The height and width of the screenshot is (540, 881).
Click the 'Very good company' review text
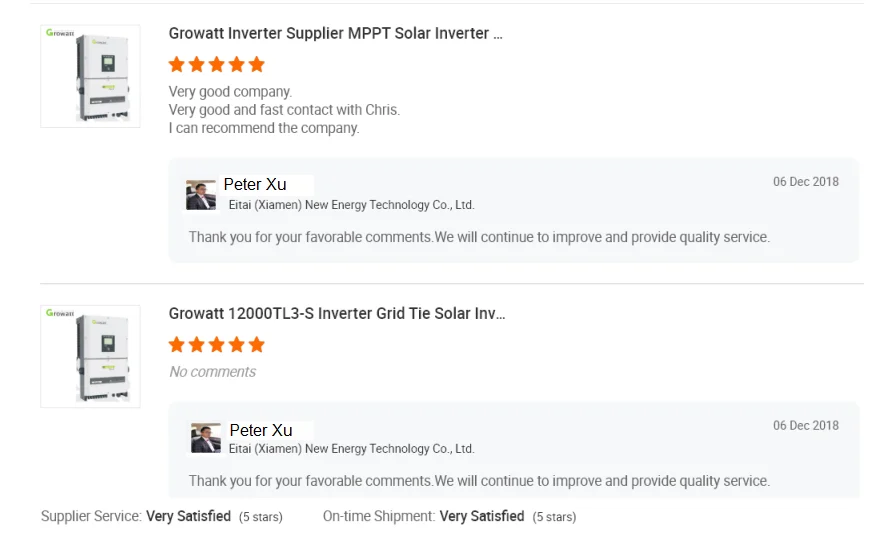pyautogui.click(x=230, y=92)
